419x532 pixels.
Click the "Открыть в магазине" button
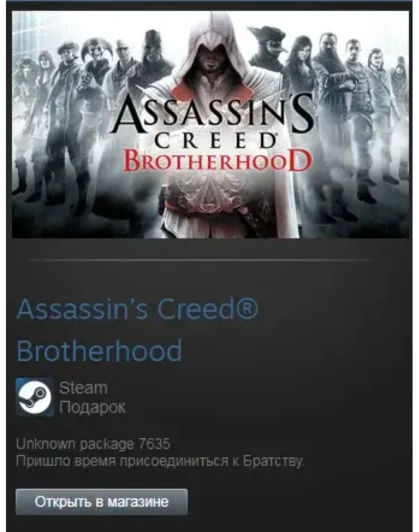[101, 502]
